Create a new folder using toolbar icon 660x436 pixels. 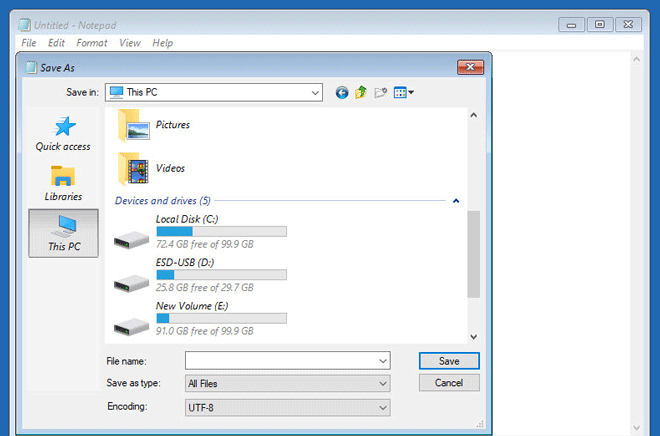click(380, 92)
